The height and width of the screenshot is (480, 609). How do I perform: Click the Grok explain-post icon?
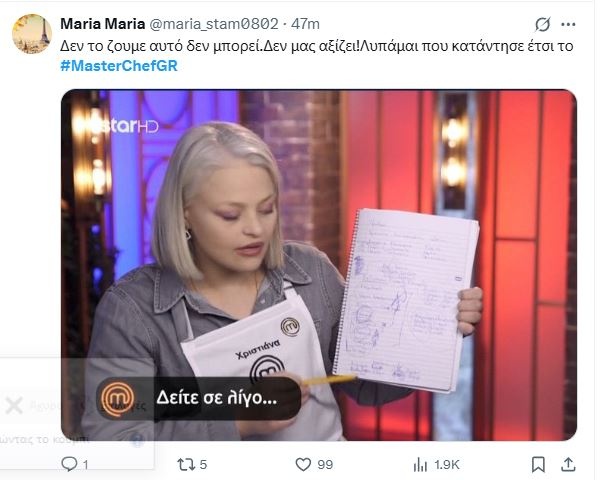point(542,24)
